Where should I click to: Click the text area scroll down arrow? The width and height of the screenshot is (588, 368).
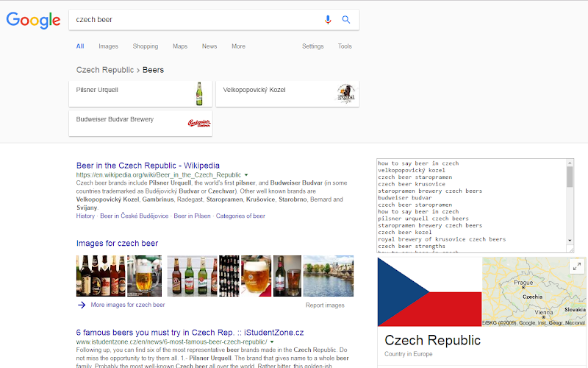coord(570,241)
